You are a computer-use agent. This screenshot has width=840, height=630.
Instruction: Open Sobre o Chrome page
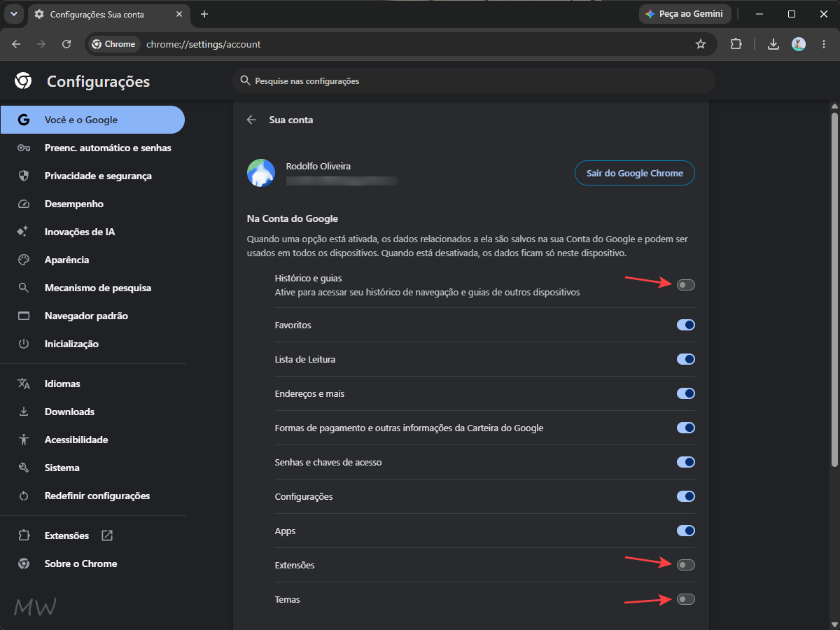click(x=92, y=563)
